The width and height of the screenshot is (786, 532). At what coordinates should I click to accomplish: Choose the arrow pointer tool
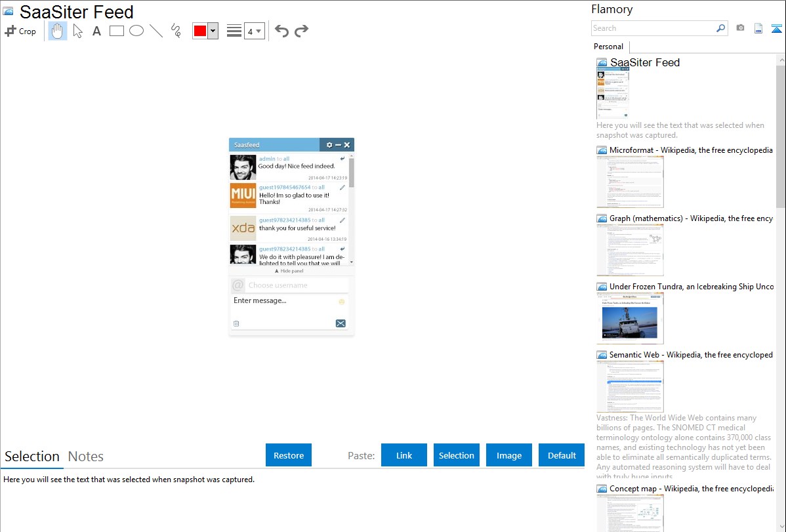pos(77,31)
